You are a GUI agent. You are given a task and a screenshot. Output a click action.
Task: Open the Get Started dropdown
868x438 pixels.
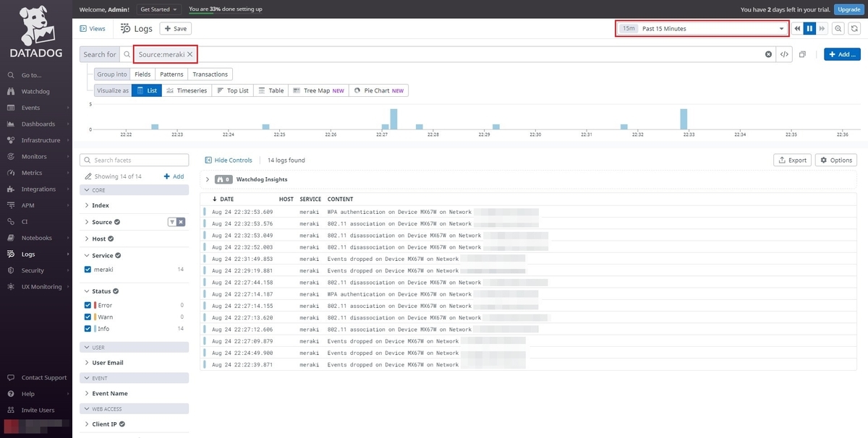[158, 9]
